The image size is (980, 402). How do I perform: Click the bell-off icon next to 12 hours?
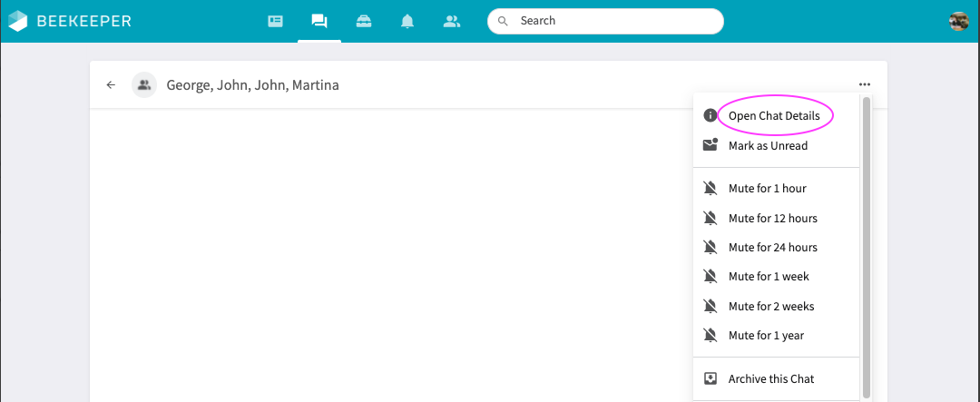(x=710, y=218)
